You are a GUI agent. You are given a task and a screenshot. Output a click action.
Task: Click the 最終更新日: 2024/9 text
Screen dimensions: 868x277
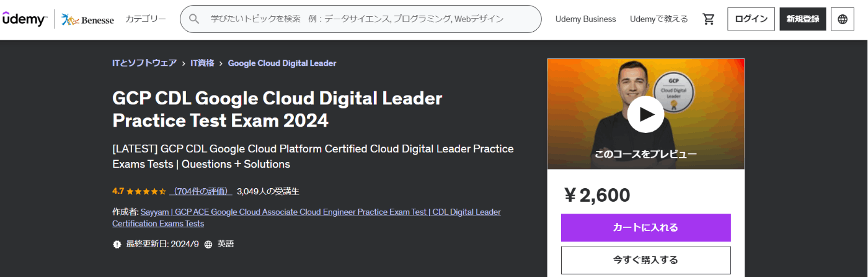162,244
